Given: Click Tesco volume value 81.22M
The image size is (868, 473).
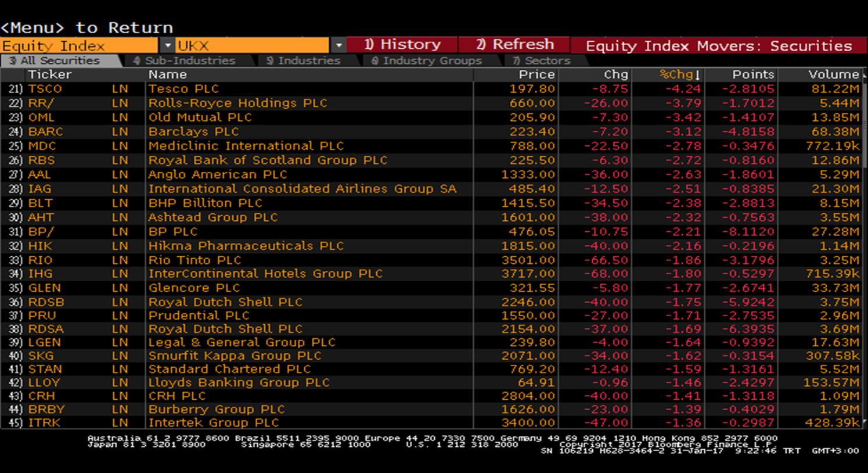Looking at the screenshot, I should [835, 89].
